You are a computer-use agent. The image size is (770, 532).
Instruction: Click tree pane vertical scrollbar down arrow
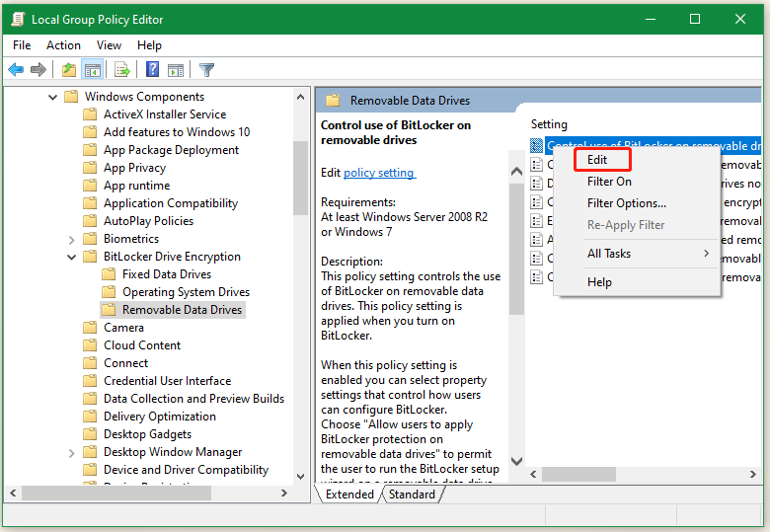pyautogui.click(x=300, y=476)
